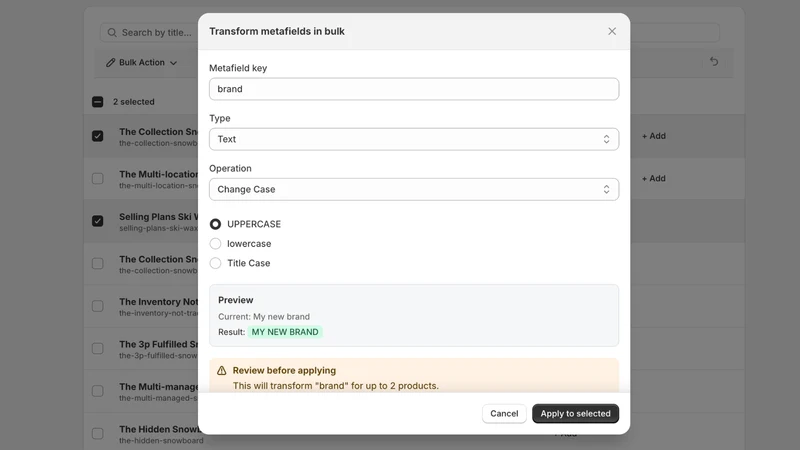Expand the Bulk Action menu

coord(141,62)
